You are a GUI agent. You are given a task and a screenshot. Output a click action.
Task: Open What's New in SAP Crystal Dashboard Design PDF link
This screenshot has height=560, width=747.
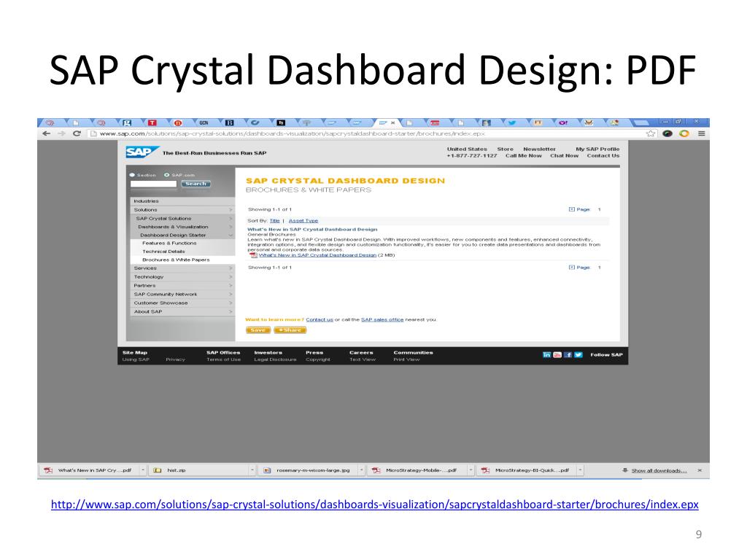click(x=317, y=255)
